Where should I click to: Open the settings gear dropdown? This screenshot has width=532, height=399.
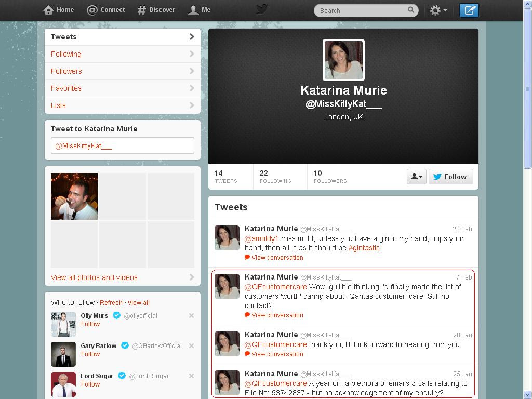(x=438, y=10)
